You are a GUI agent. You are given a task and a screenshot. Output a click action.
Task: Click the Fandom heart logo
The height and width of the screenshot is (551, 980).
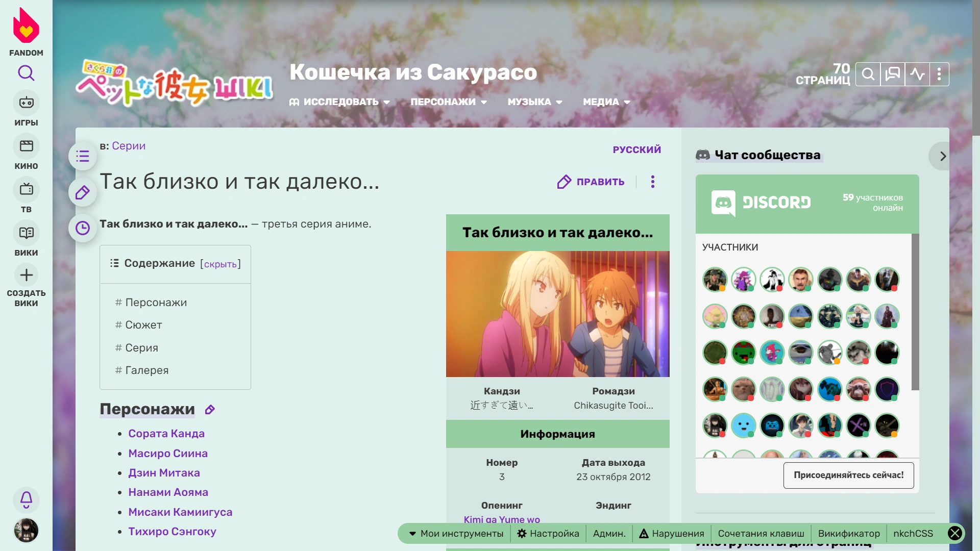[26, 27]
